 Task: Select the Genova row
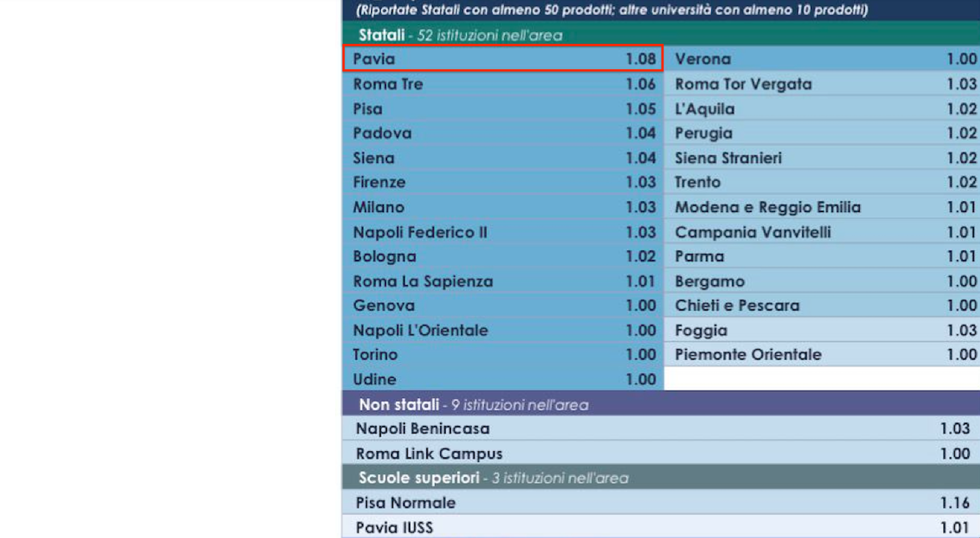(503, 305)
